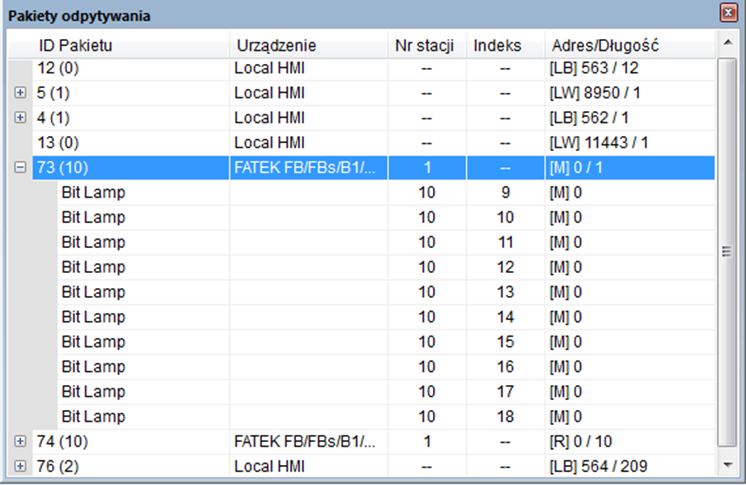Select packet ID 4 (1) text

click(x=53, y=118)
